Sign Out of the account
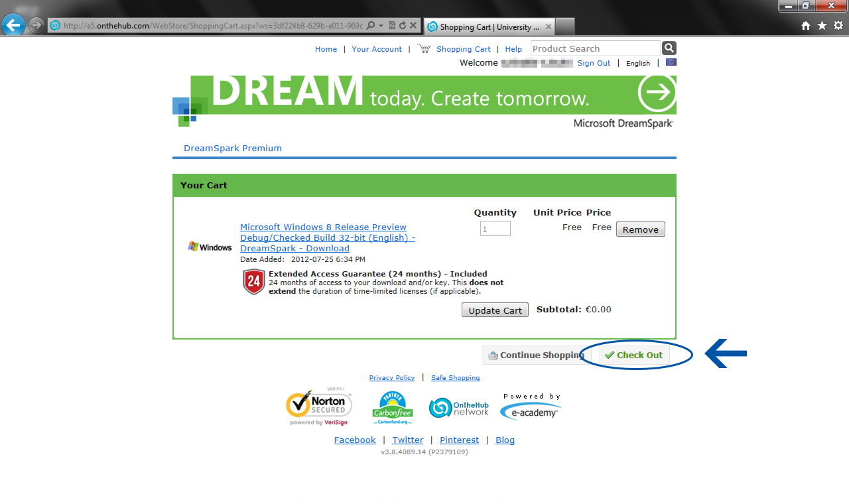This screenshot has width=849, height=504. tap(594, 63)
